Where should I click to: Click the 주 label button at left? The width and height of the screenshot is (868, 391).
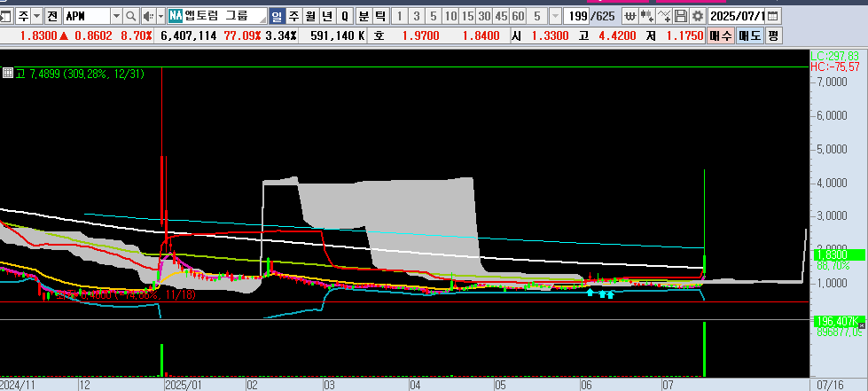(x=23, y=16)
